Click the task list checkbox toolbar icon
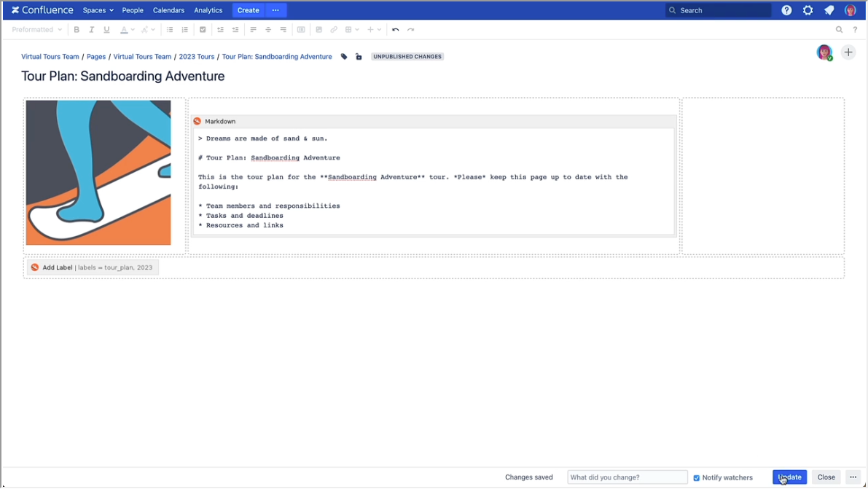Viewport: 868px width, 489px height. [x=203, y=29]
